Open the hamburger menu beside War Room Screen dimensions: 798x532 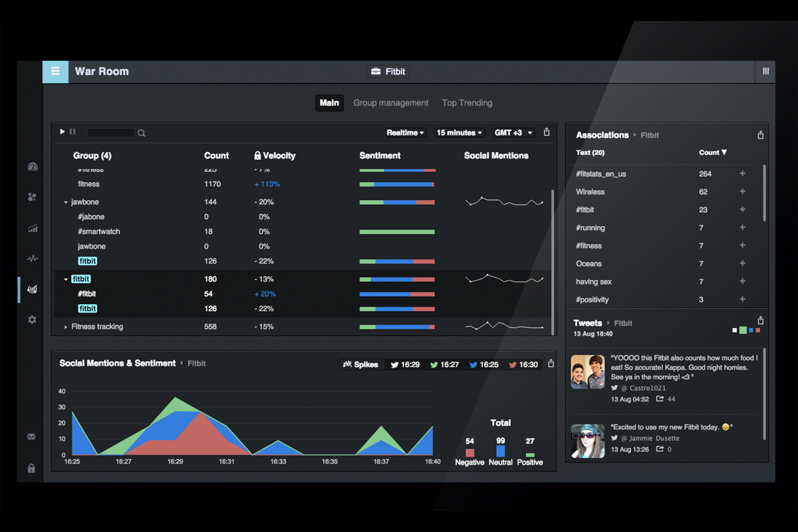[55, 72]
